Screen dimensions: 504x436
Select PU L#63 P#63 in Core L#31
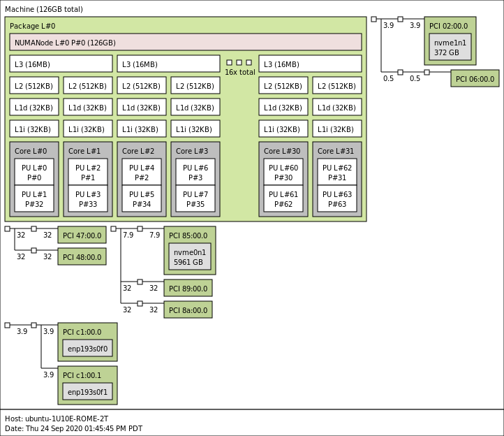click(337, 199)
